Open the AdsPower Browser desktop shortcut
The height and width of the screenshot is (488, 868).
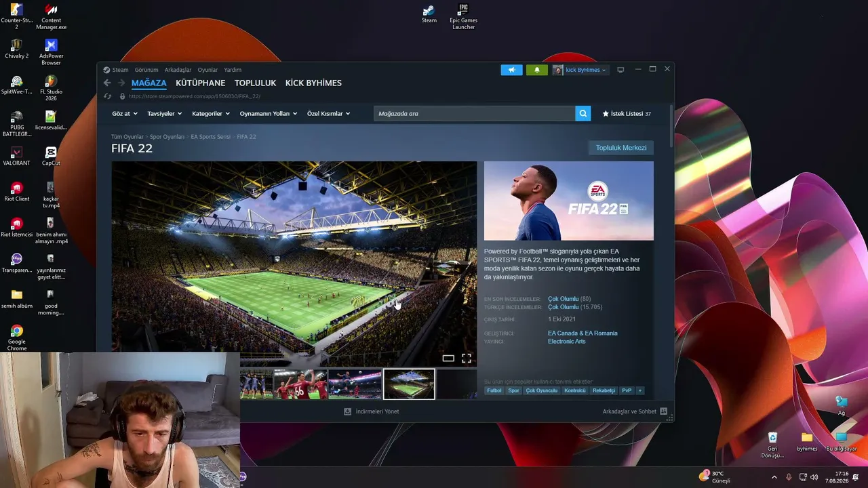[51, 52]
